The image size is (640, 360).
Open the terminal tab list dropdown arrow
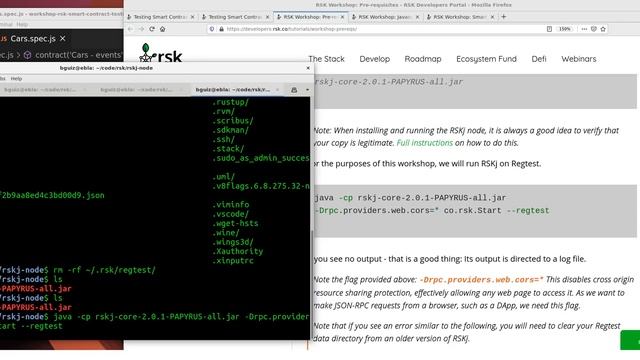[x=307, y=90]
